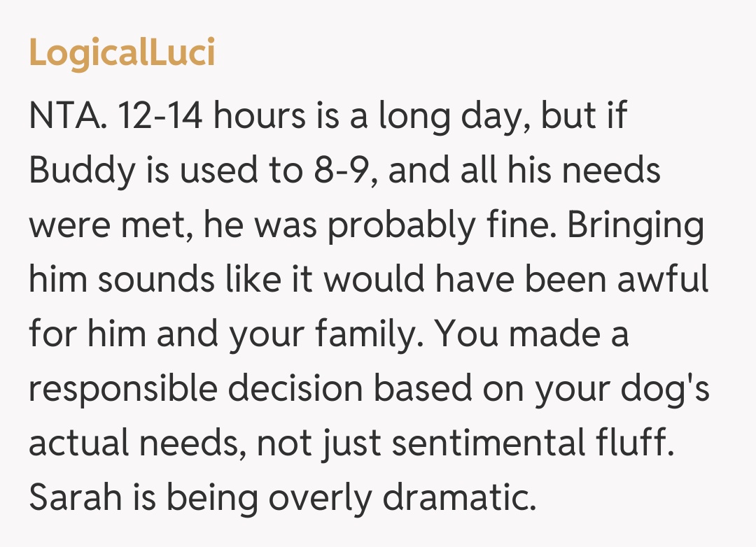Open the LogicalLuci user profile
This screenshot has width=756, height=547.
coord(122,54)
